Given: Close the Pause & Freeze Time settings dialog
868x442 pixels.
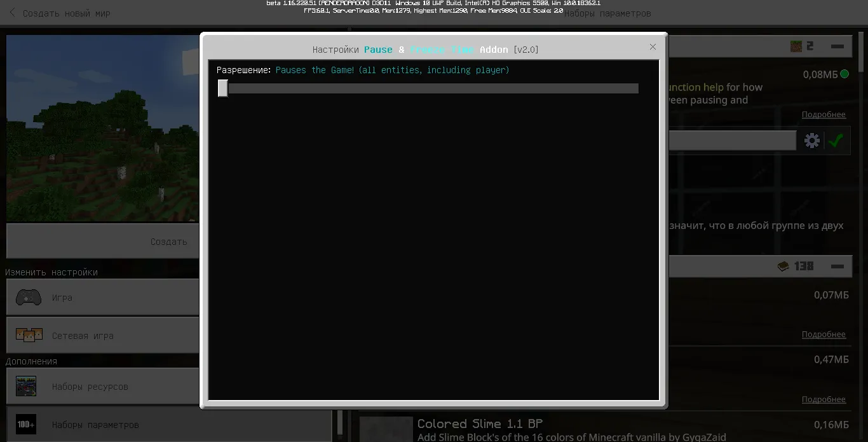Looking at the screenshot, I should (653, 47).
